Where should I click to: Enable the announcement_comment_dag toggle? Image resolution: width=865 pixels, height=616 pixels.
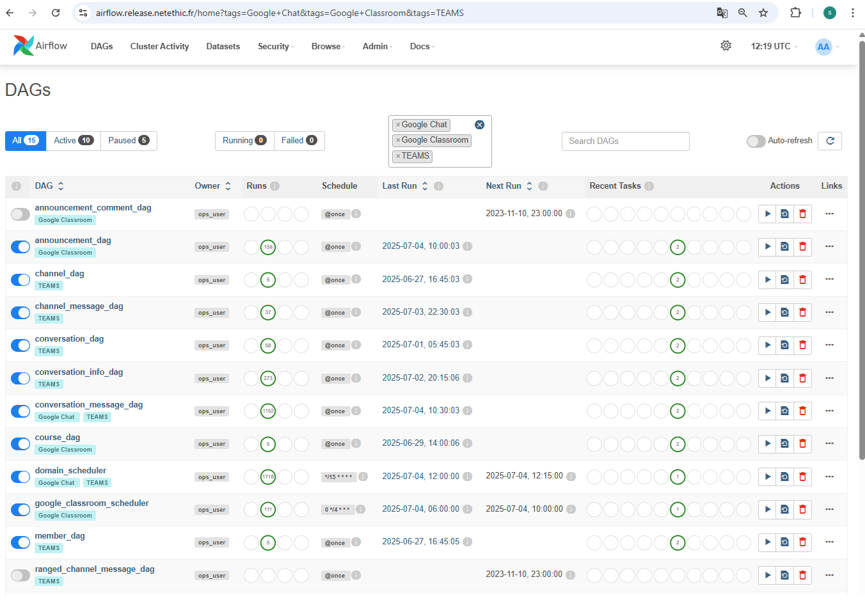point(20,214)
